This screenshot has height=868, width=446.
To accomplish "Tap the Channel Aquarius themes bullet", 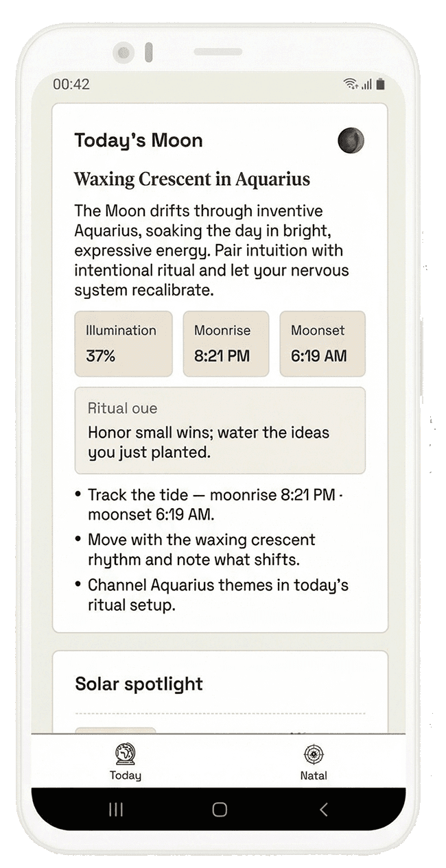I will point(218,595).
